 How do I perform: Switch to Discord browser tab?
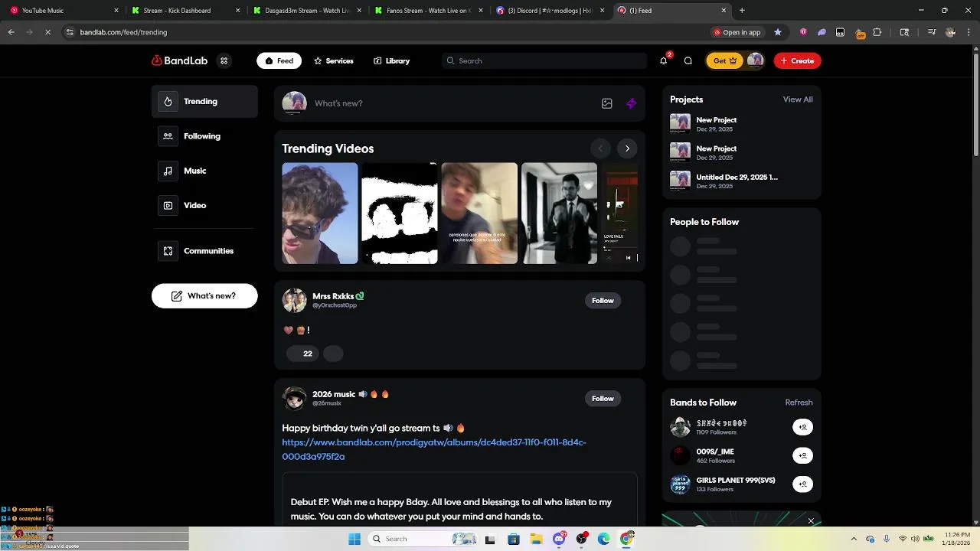[550, 11]
